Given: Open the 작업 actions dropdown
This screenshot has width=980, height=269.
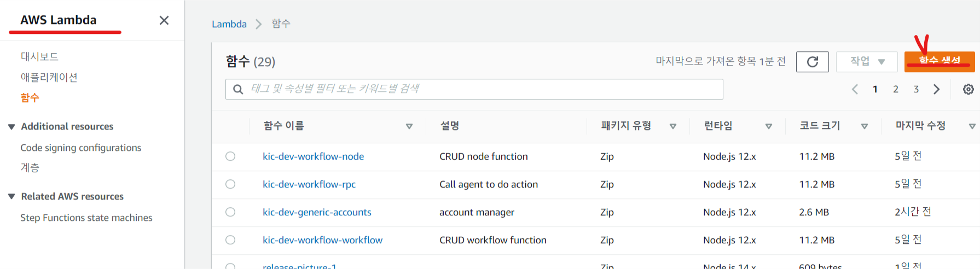Looking at the screenshot, I should 867,61.
